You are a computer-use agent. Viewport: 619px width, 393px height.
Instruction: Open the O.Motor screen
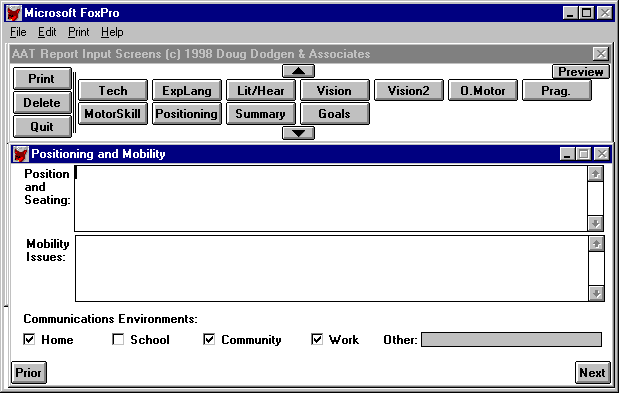(482, 90)
